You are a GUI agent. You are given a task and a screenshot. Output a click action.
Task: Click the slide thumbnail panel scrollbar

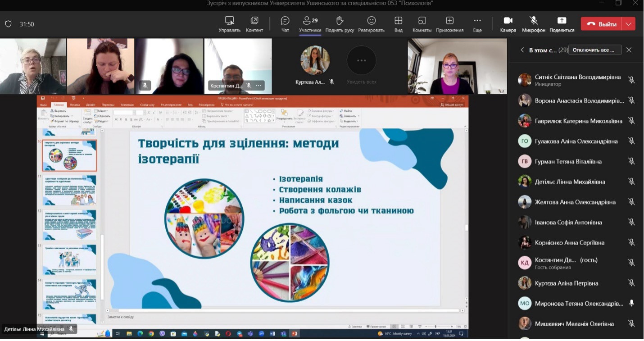102,267
